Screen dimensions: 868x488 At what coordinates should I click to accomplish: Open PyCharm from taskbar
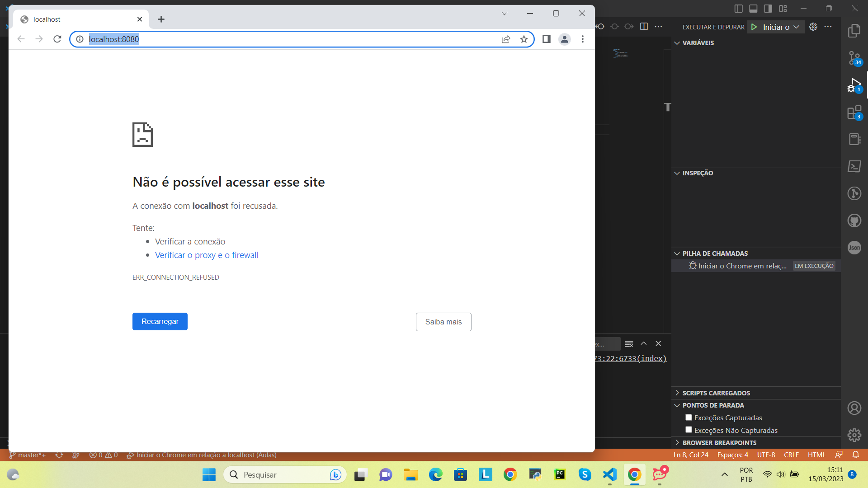(560, 474)
